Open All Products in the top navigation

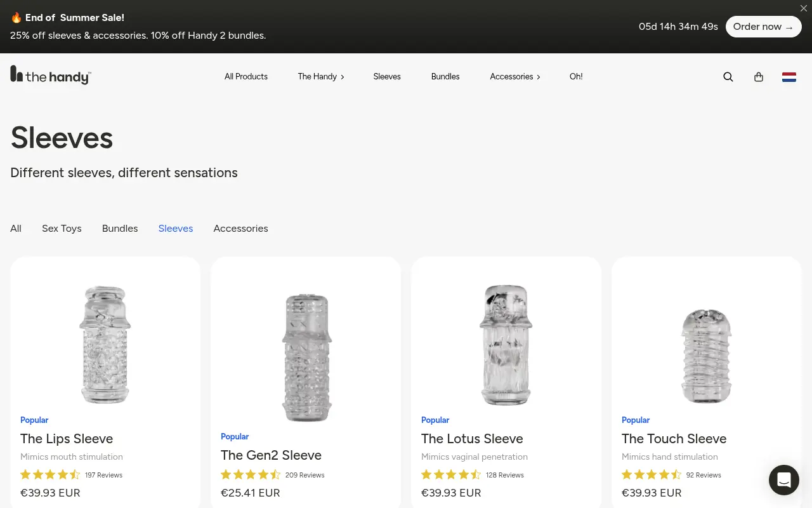(246, 77)
